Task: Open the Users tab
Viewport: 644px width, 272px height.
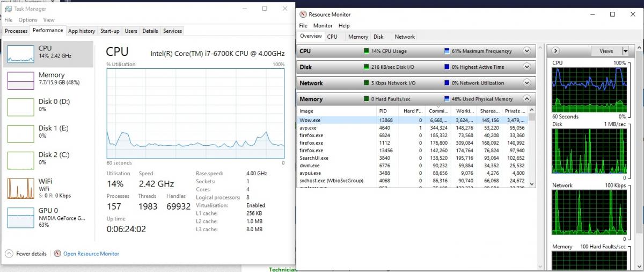Action: [131, 31]
